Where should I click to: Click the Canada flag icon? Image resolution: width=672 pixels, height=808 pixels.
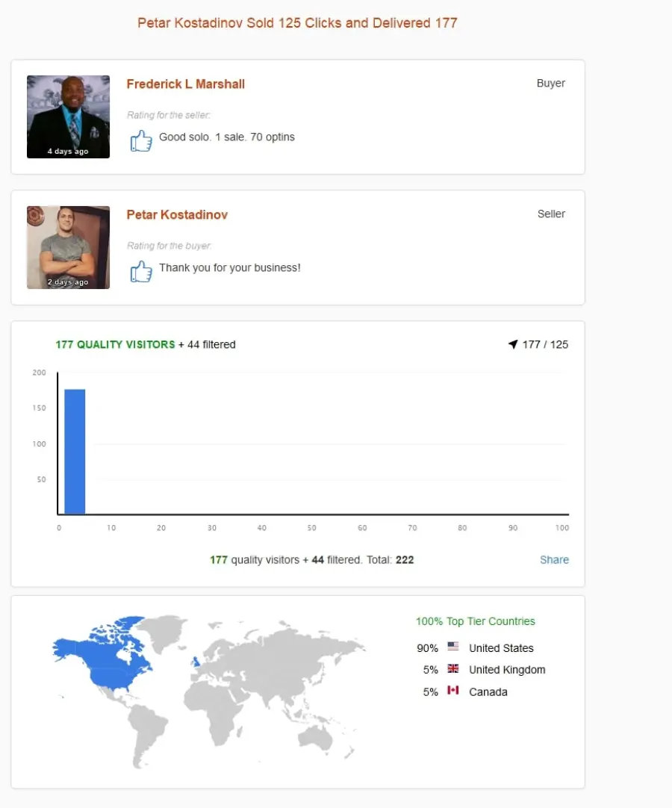pos(453,690)
